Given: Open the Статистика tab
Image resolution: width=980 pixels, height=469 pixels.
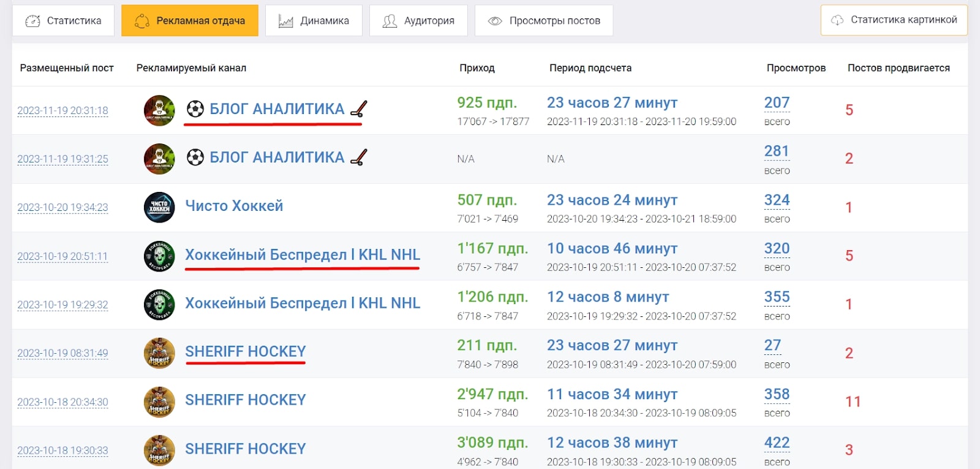Looking at the screenshot, I should [x=63, y=20].
